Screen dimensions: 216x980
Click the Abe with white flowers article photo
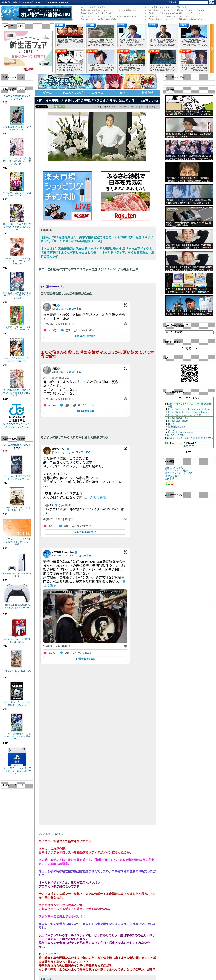(x=97, y=136)
